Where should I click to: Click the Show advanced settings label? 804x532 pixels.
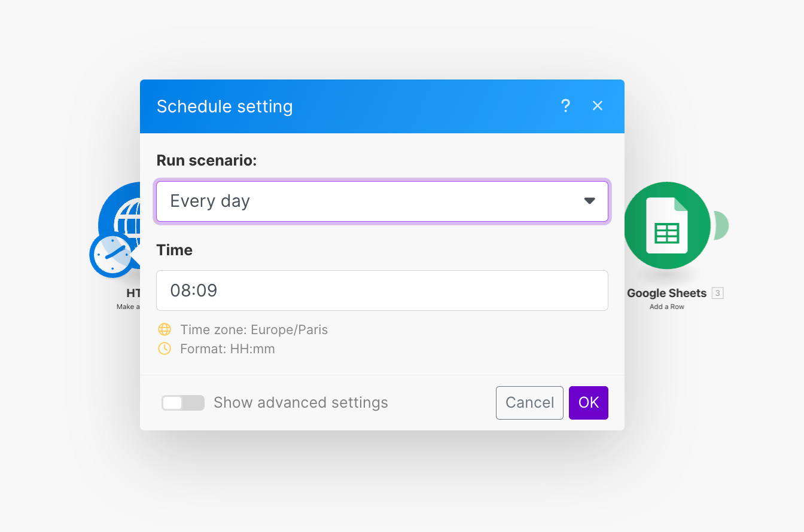coord(300,403)
